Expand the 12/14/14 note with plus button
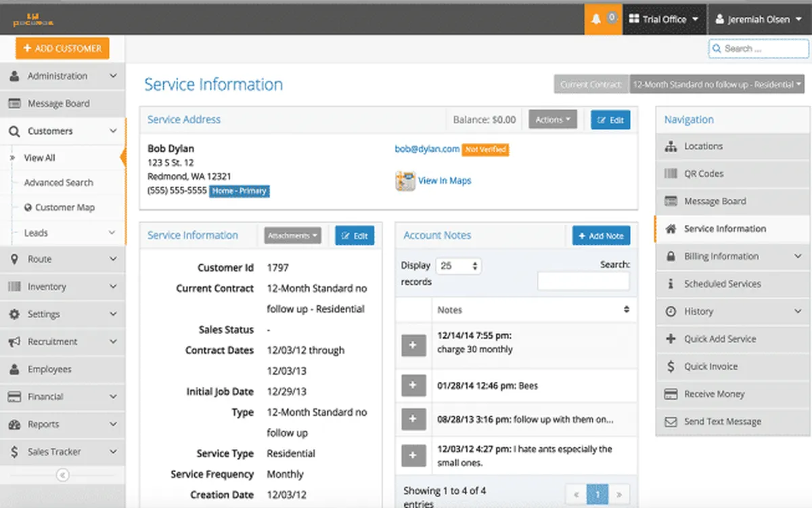 (x=413, y=345)
